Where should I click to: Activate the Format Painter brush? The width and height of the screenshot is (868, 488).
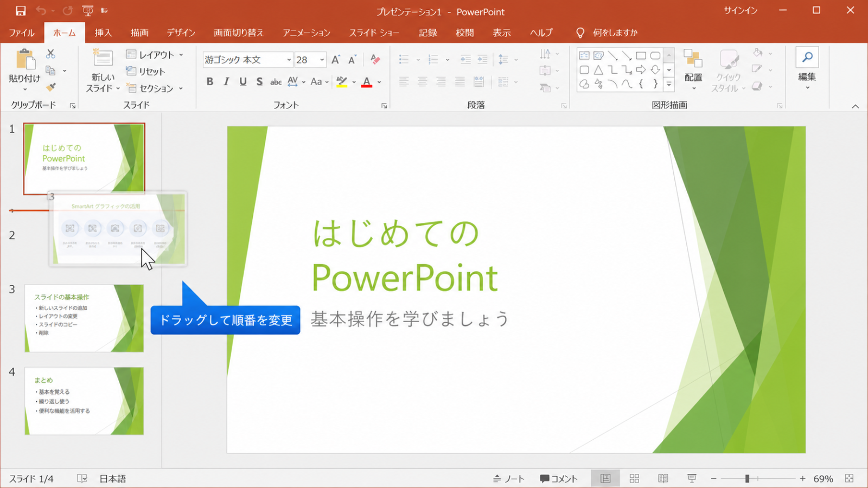[50, 87]
